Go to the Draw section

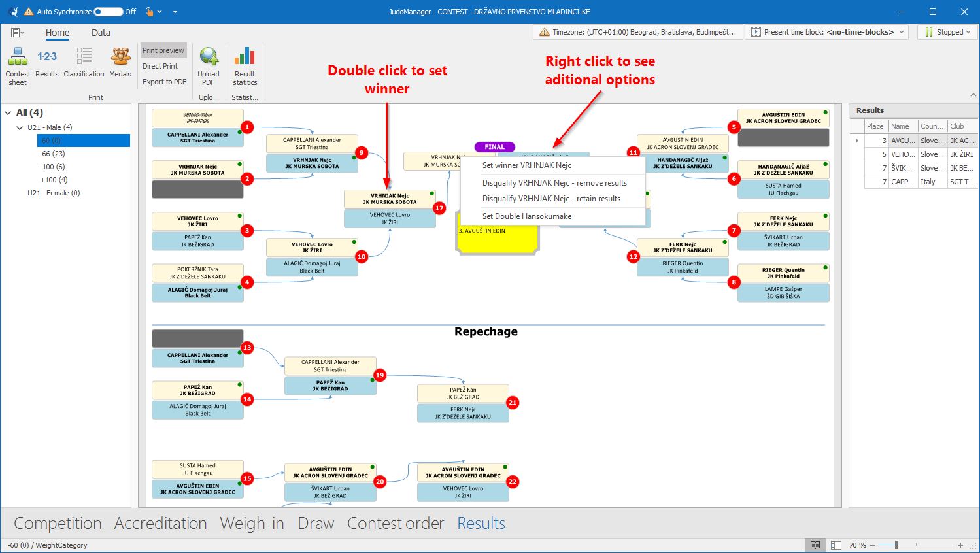(x=316, y=524)
